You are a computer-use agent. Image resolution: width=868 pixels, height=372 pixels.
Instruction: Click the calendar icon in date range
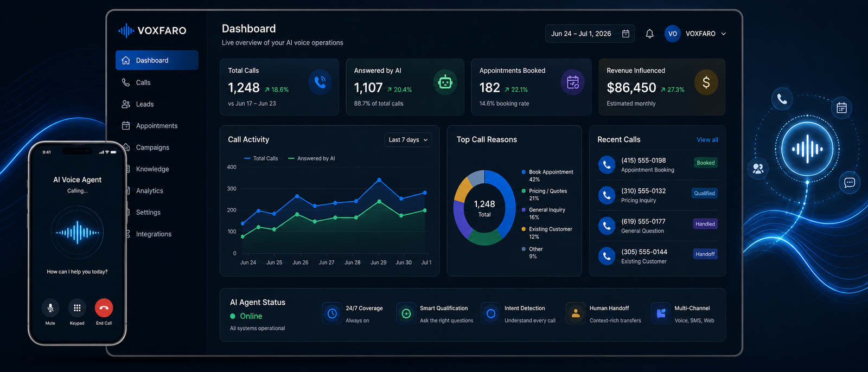pos(626,34)
